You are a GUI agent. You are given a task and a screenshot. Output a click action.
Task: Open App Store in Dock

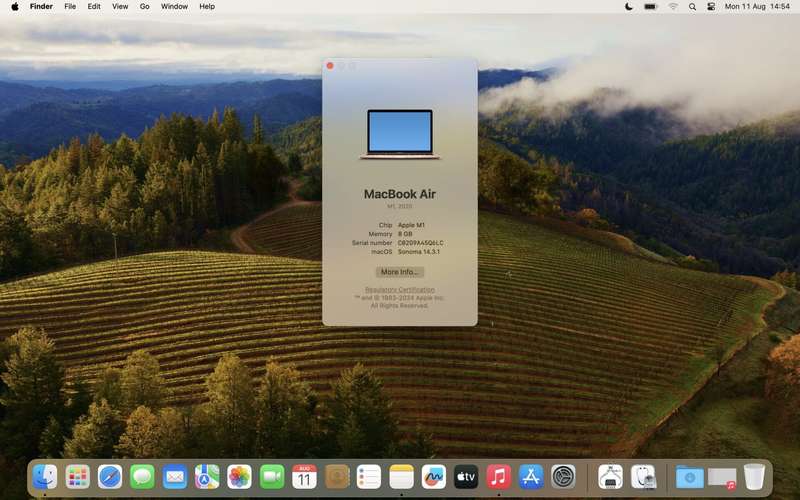coord(531,477)
